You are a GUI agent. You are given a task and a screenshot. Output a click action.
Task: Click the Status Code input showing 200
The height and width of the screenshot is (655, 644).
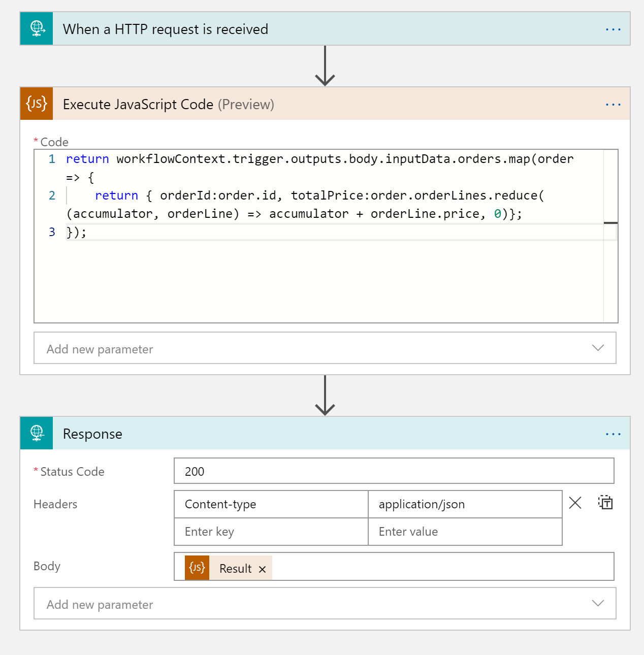(x=394, y=471)
